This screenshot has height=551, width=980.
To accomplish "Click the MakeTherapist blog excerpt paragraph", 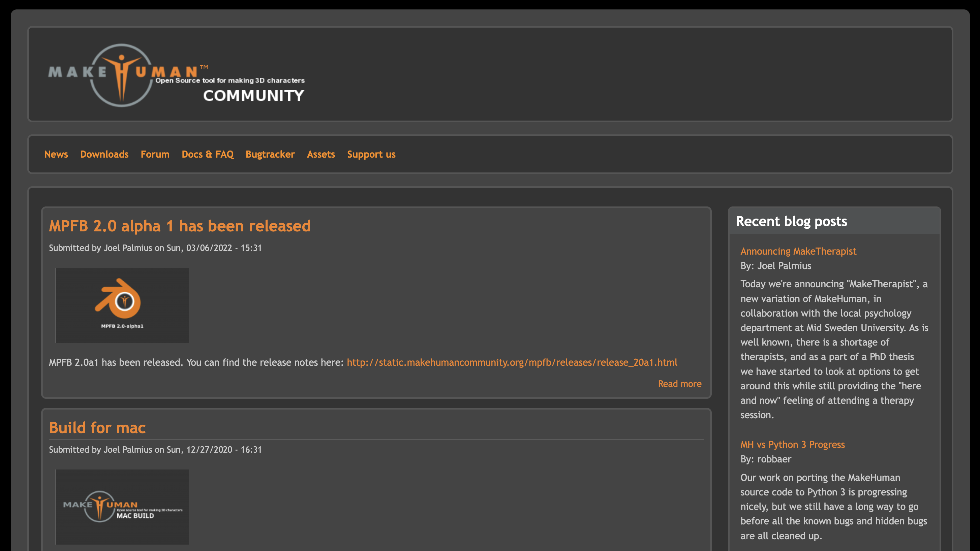I will coord(834,350).
